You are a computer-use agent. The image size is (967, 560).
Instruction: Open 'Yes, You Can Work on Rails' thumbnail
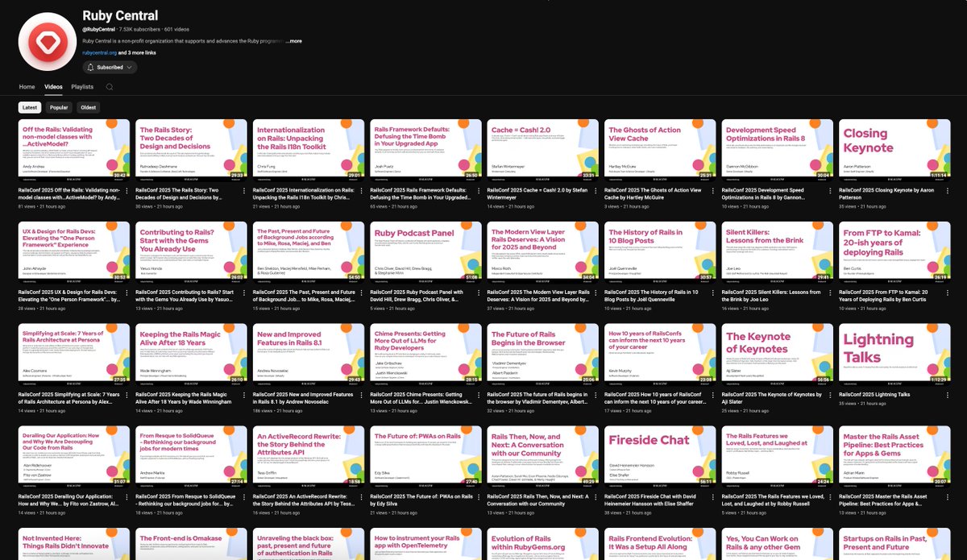click(x=777, y=544)
